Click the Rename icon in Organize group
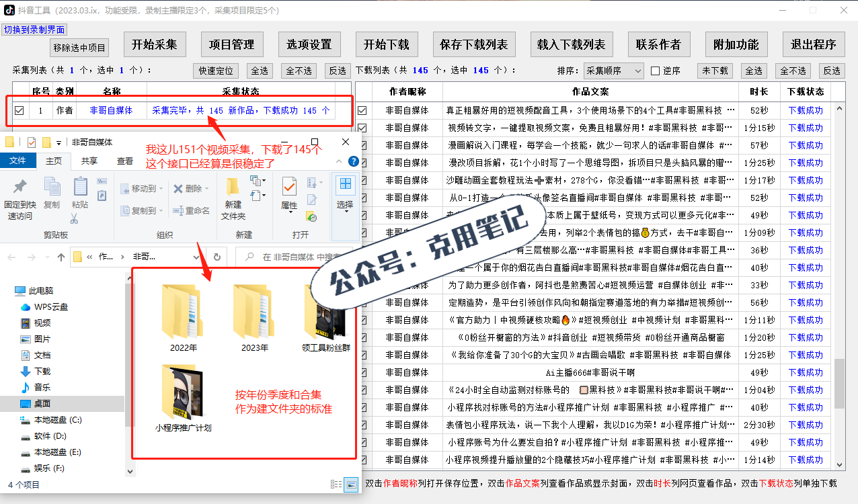 click(177, 210)
